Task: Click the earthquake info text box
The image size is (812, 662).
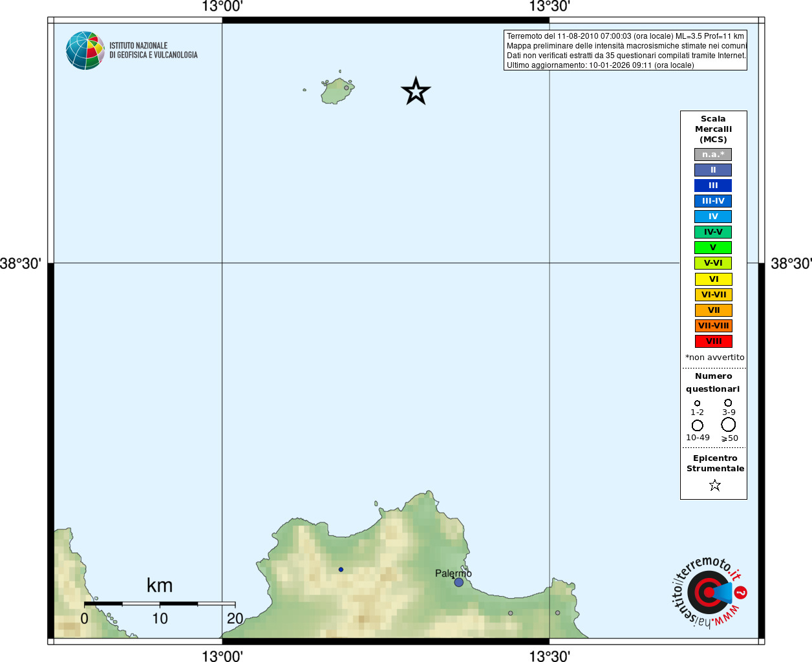Action: tap(625, 50)
